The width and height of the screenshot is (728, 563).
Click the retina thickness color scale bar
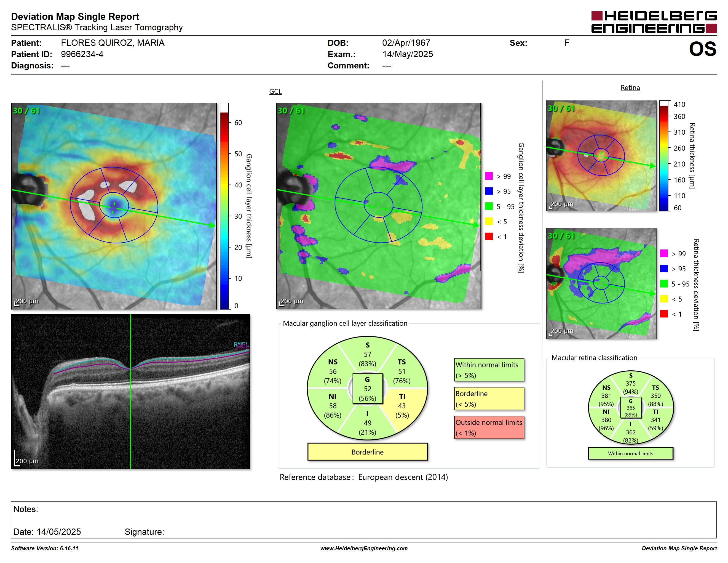point(664,156)
